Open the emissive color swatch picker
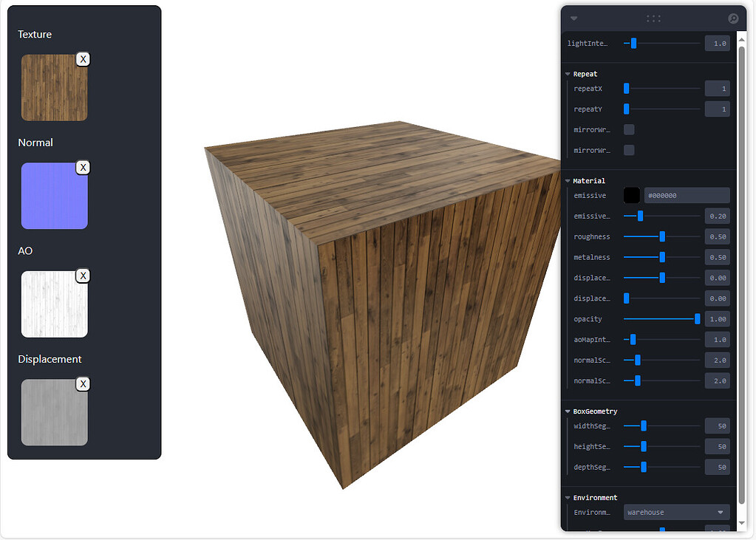The width and height of the screenshot is (756, 540). pyautogui.click(x=631, y=195)
